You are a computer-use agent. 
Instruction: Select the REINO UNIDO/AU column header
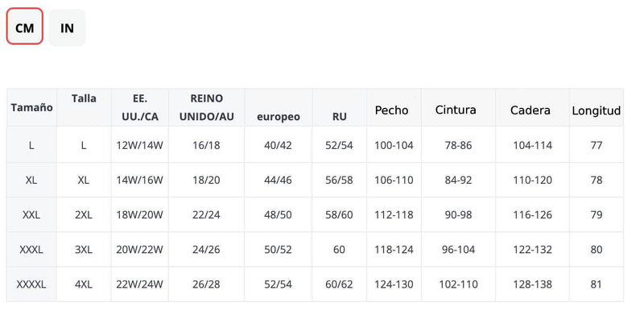coord(207,108)
